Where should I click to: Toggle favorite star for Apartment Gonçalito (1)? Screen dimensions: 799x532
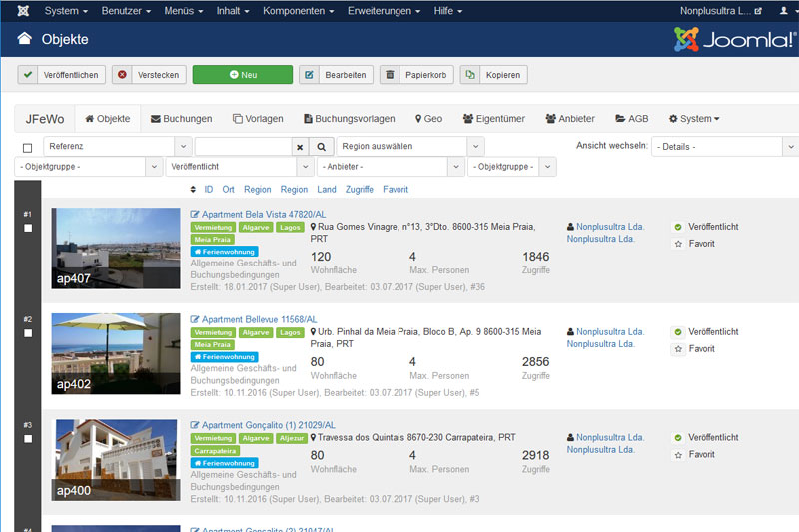pos(678,454)
